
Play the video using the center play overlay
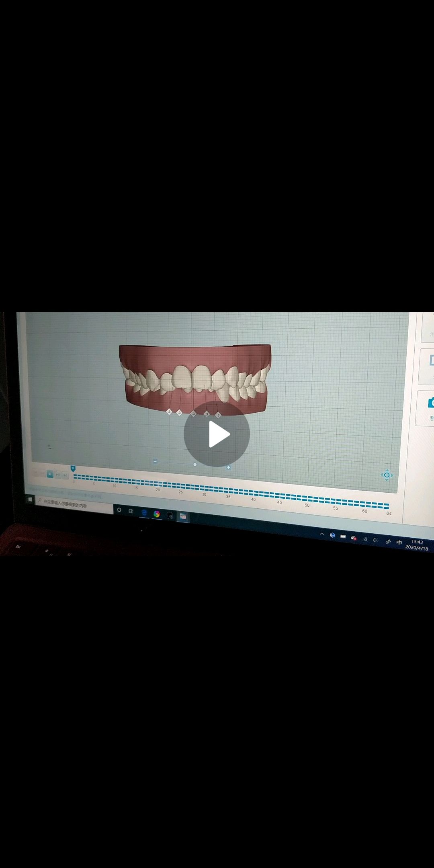pyautogui.click(x=217, y=434)
